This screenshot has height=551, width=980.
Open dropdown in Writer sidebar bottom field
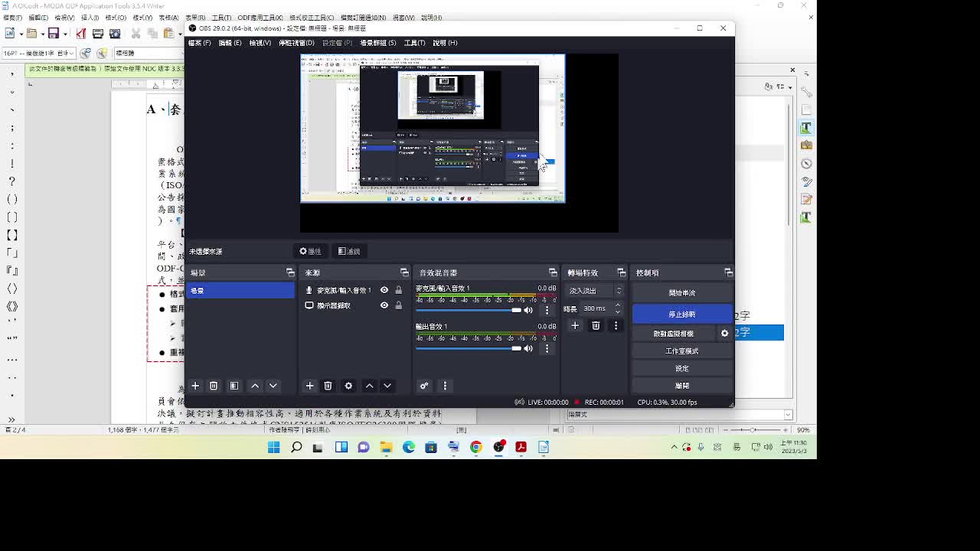788,415
